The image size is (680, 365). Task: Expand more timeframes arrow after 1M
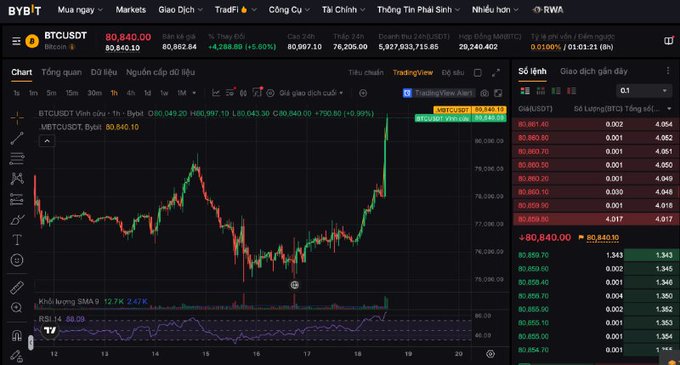pyautogui.click(x=194, y=93)
